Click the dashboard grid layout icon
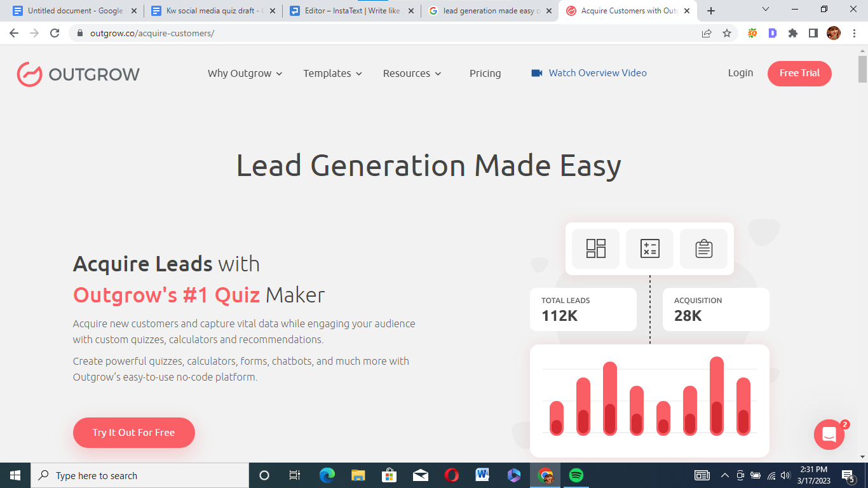The height and width of the screenshot is (488, 868). [x=595, y=248]
